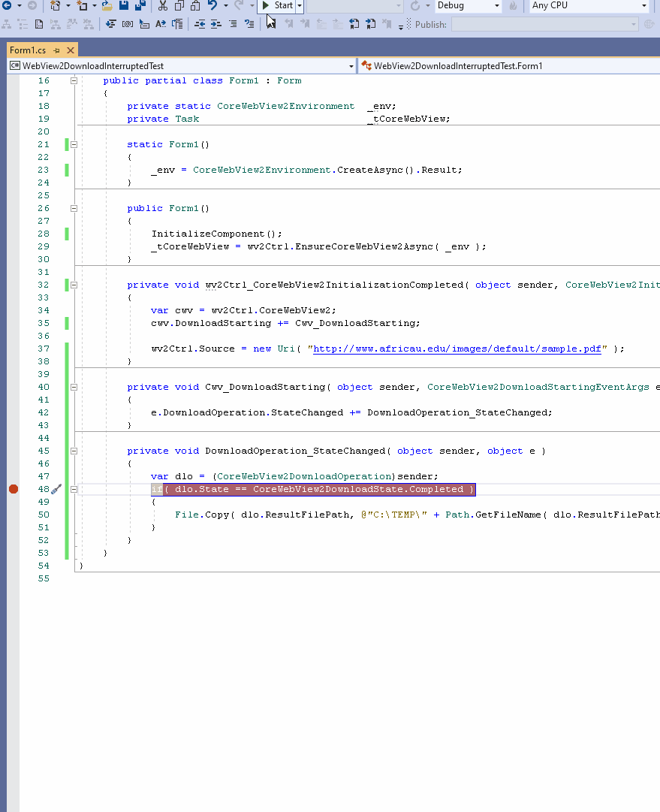Open the WebView2DownloadInterruptedTest.Form1 type navigation dropdown
The width and height of the screenshot is (660, 812).
coord(510,66)
